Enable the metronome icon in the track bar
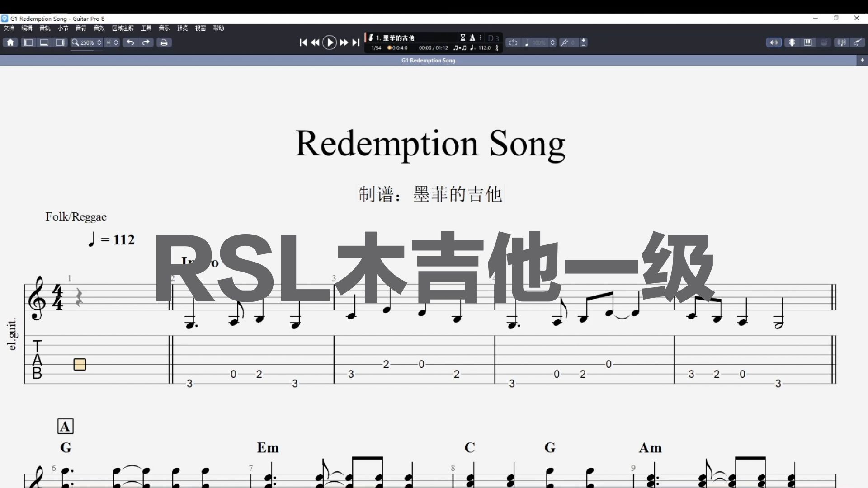868x488 pixels. pyautogui.click(x=472, y=38)
